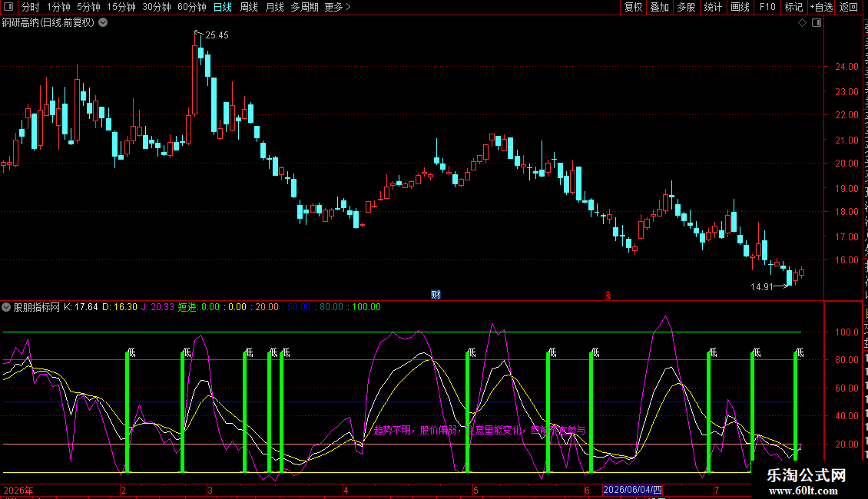Click the red S marker near June
This screenshot has width=868, height=499.
coord(608,296)
